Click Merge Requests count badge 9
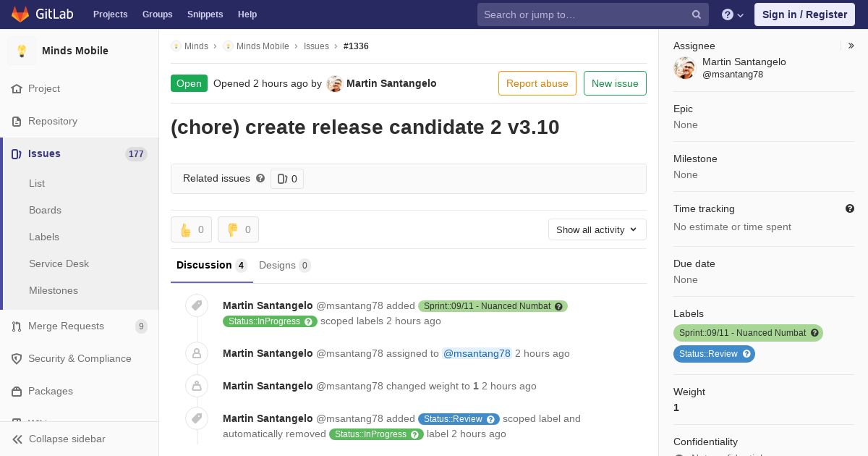The height and width of the screenshot is (456, 868). [x=141, y=326]
